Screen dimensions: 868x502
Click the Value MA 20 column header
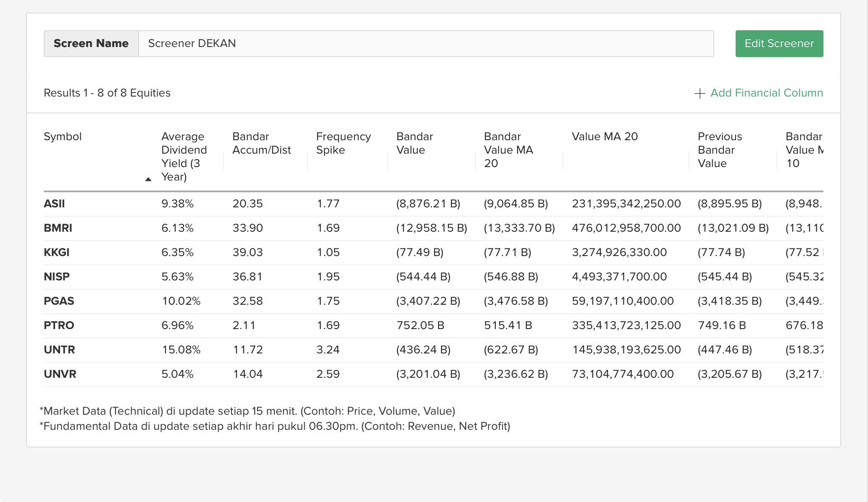(605, 137)
